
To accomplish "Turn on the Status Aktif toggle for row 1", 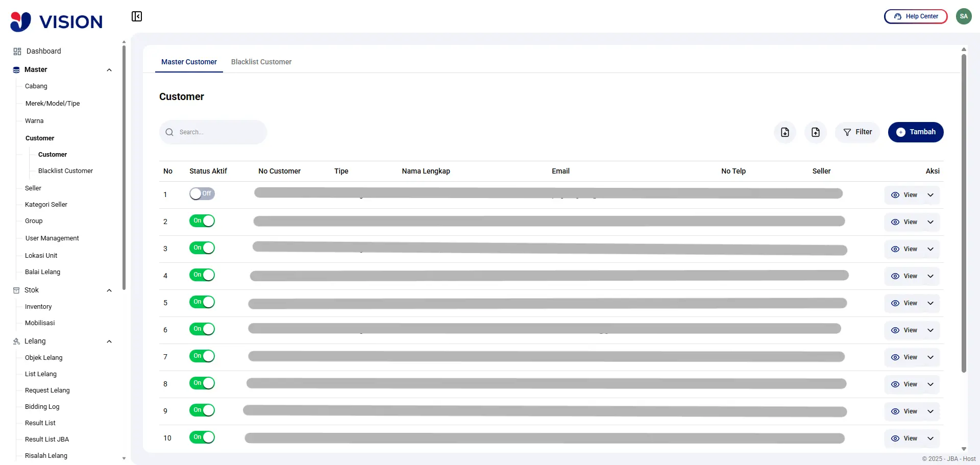I will point(202,194).
